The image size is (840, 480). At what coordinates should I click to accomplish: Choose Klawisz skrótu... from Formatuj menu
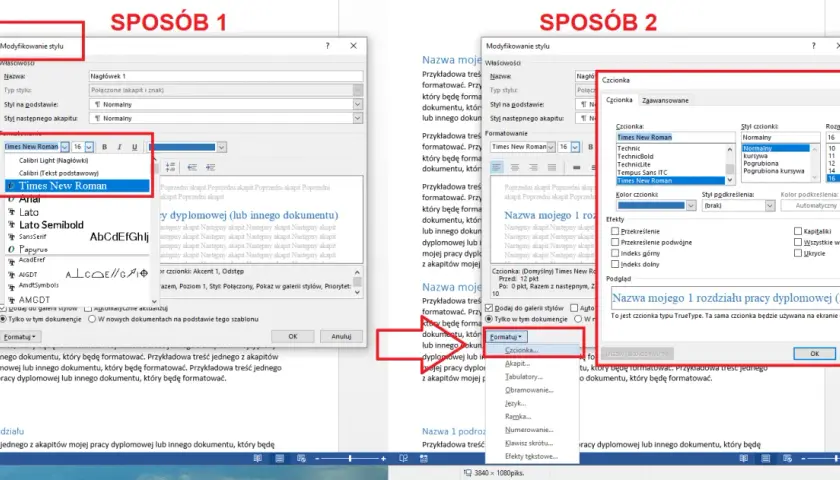tap(529, 443)
